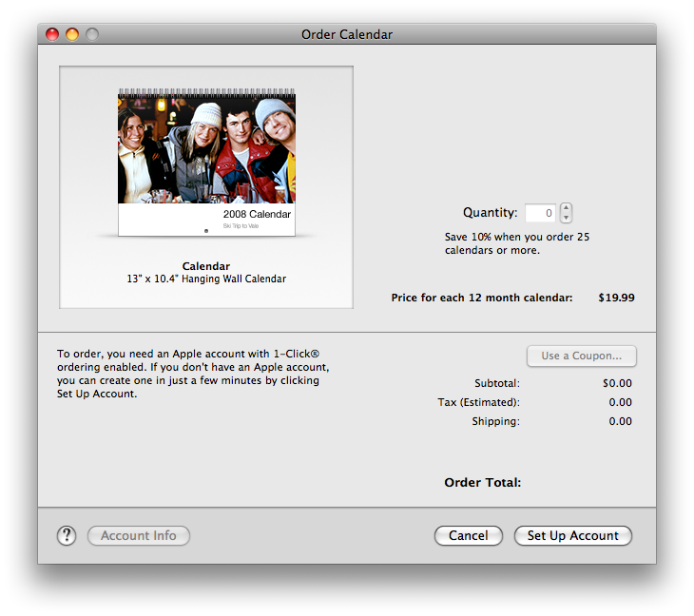Click the 'Order Calendar' window title
The height and width of the screenshot is (616, 694).
(347, 34)
